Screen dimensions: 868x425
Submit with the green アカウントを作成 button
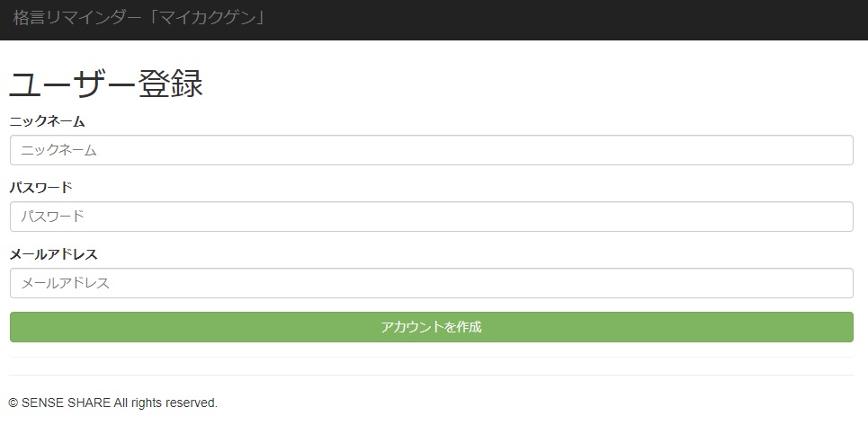(432, 327)
